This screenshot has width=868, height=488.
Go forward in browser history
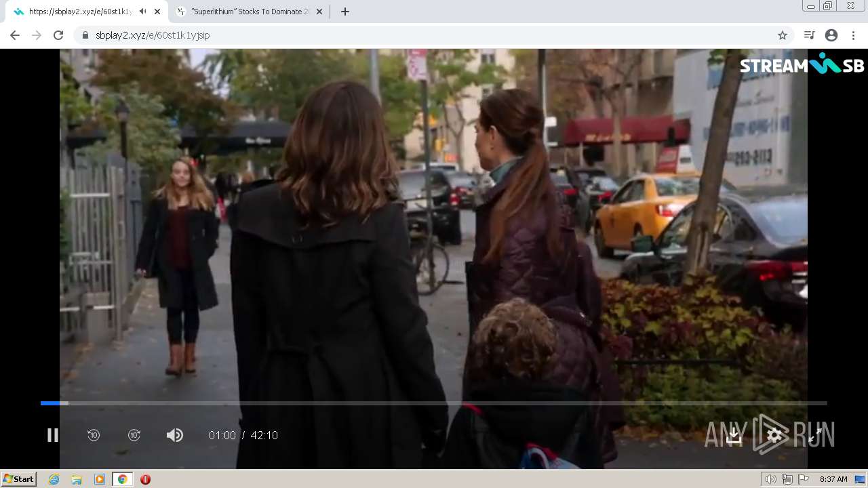37,35
